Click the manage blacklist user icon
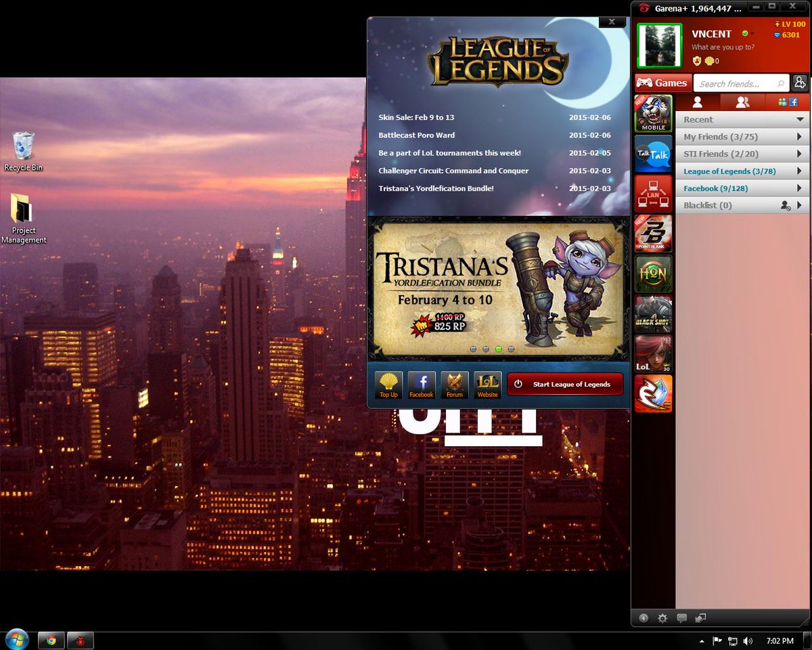This screenshot has height=650, width=812. click(x=785, y=205)
